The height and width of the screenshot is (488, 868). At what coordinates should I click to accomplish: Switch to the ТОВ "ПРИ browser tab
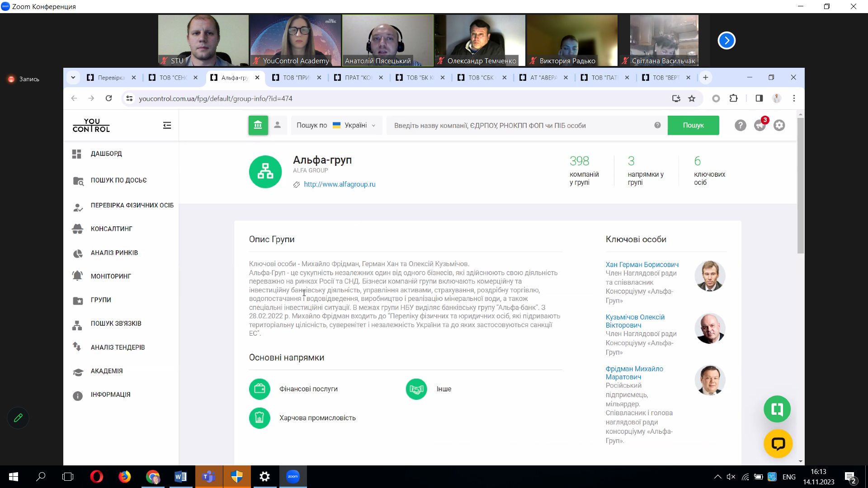pos(297,78)
